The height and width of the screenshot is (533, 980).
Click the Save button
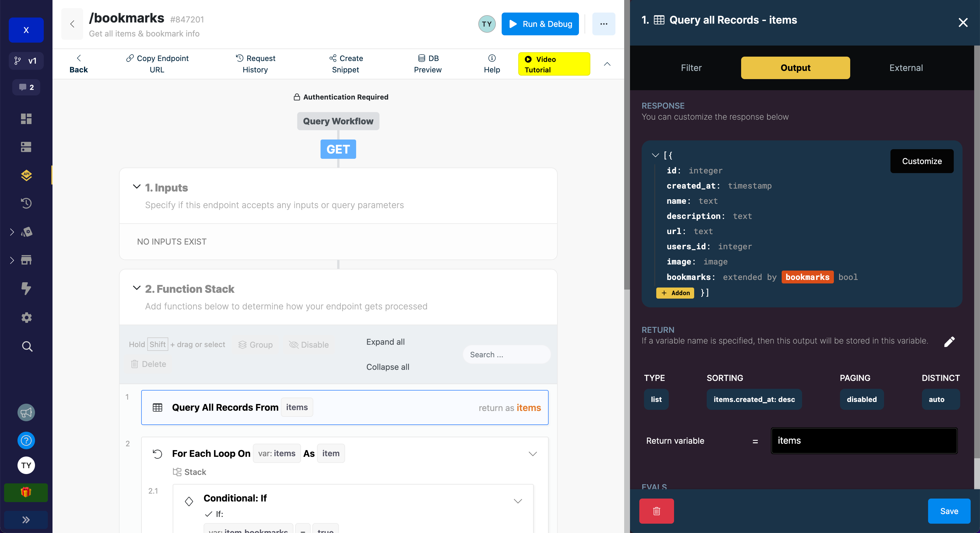(x=949, y=511)
